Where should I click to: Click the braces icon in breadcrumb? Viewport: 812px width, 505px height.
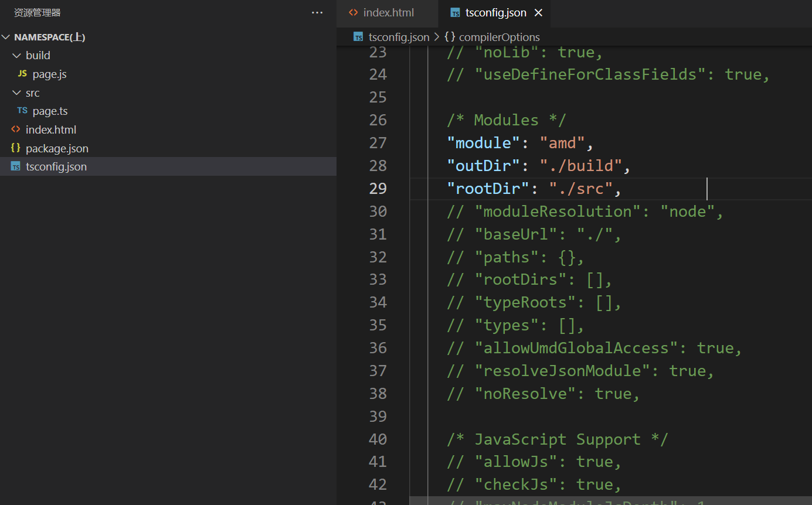(450, 37)
